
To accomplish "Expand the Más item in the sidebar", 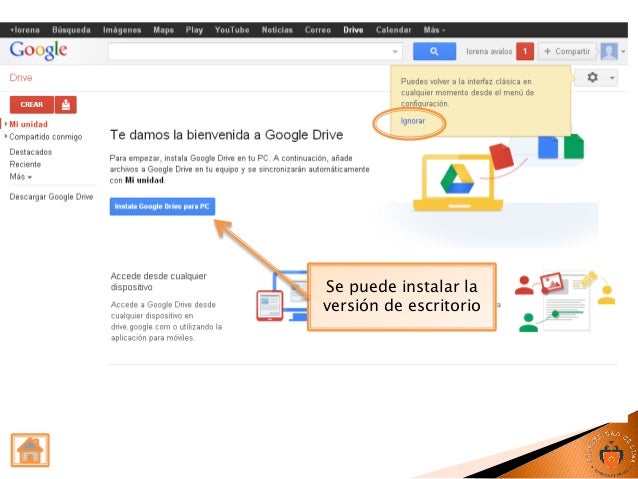I will click(20, 177).
